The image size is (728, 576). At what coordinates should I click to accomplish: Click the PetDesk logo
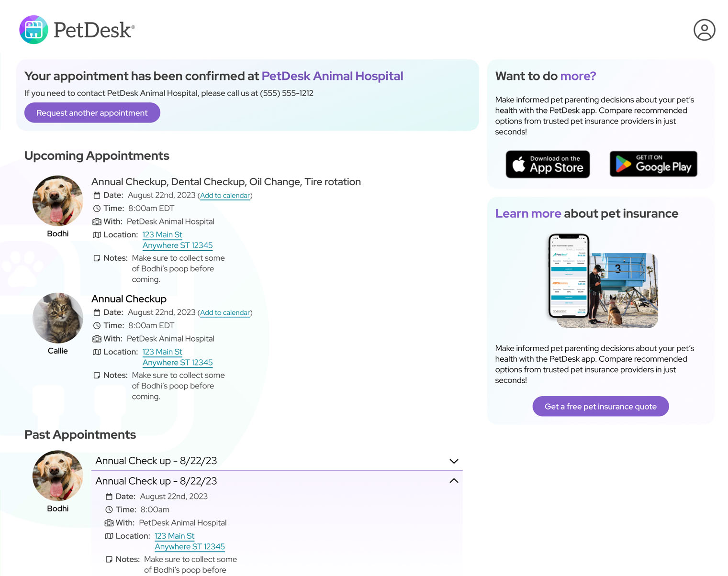[77, 30]
